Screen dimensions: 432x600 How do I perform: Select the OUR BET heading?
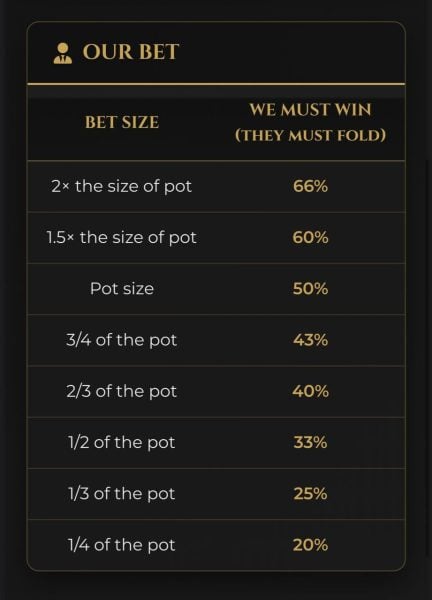click(130, 52)
